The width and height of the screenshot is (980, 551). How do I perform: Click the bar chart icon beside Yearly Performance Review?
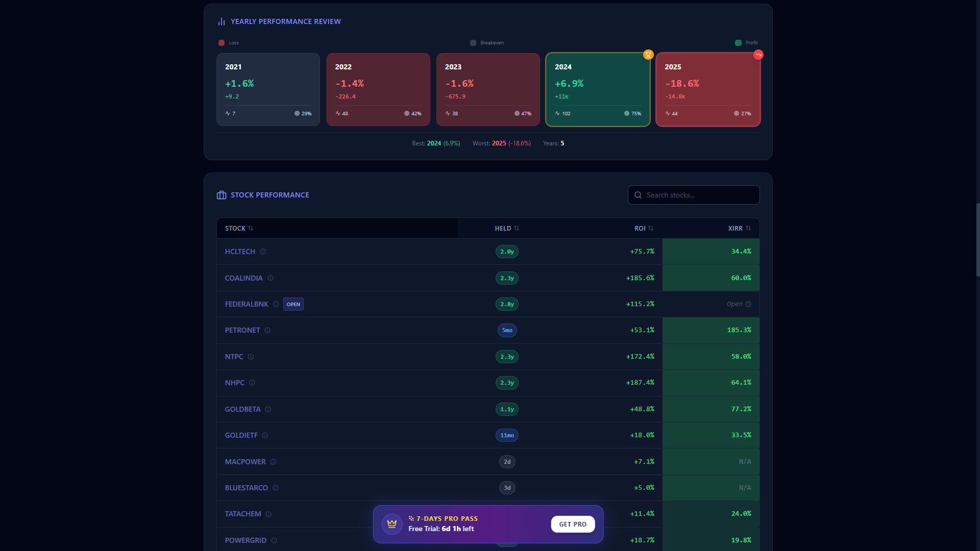tap(222, 21)
